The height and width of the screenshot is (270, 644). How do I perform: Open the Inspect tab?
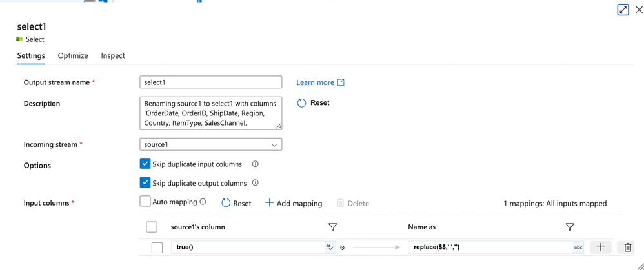113,56
